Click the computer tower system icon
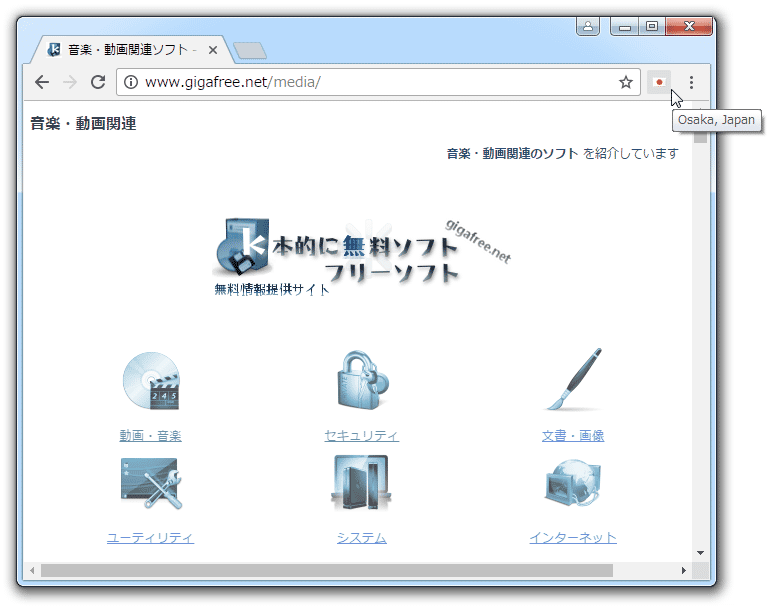 (x=361, y=483)
